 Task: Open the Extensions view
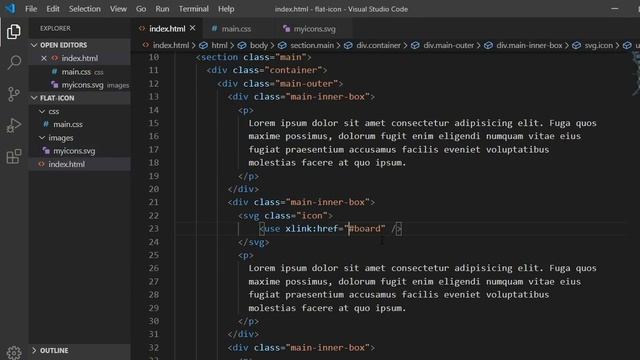coord(13,156)
